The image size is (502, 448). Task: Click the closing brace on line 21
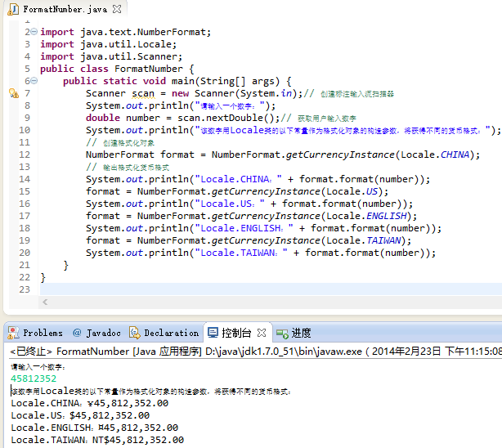tap(65, 265)
